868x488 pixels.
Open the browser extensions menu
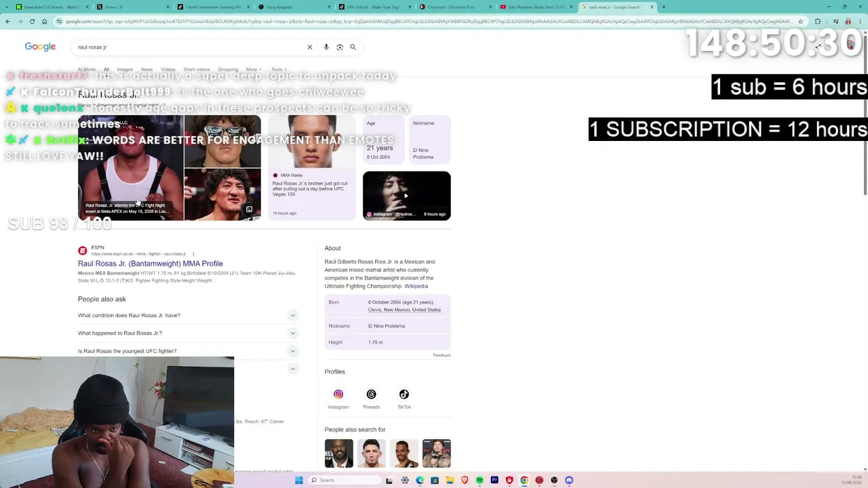[818, 22]
